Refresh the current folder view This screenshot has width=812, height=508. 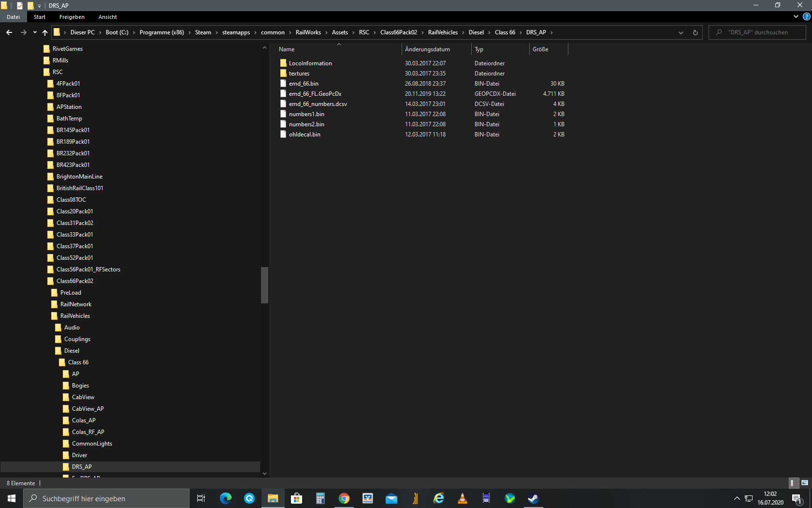(x=695, y=32)
